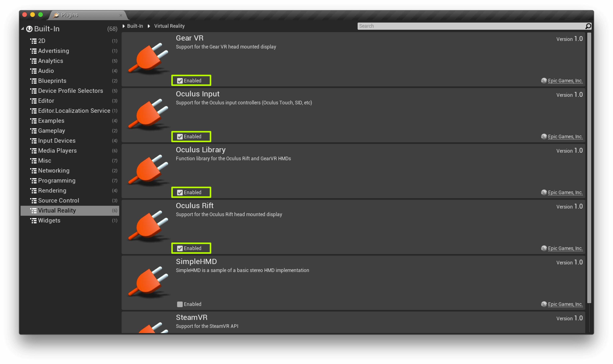The image size is (613, 364).
Task: Click the Built-In section icon
Action: pyautogui.click(x=29, y=29)
